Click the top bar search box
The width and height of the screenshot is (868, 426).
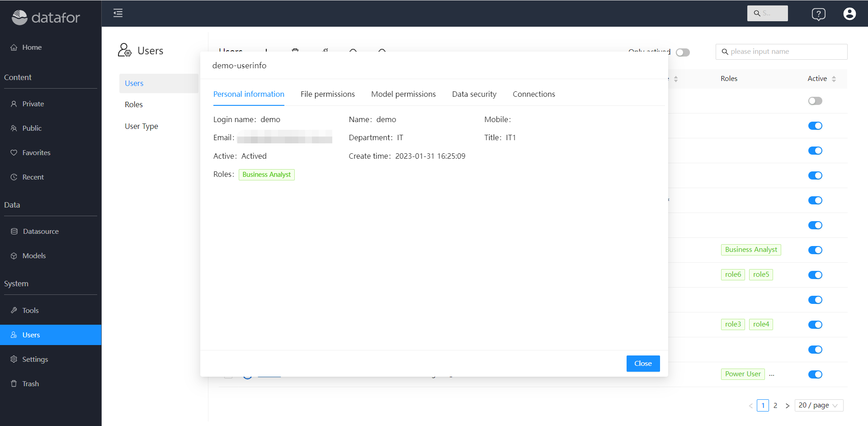[x=767, y=14]
